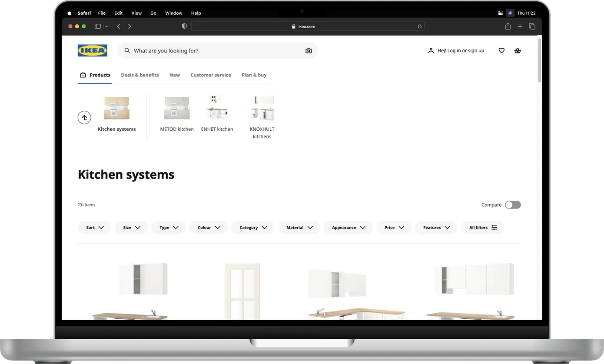The width and height of the screenshot is (604, 364).
Task: Open Safari View menu
Action: click(x=136, y=13)
